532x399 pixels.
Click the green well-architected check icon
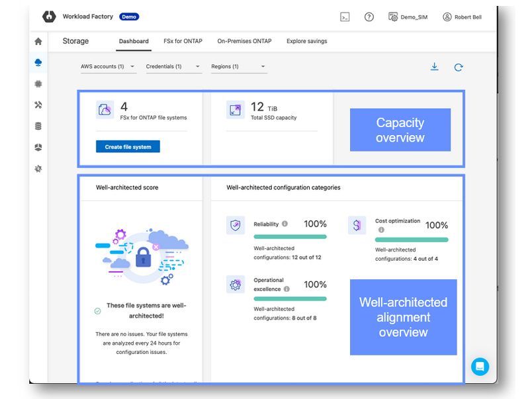pyautogui.click(x=98, y=311)
